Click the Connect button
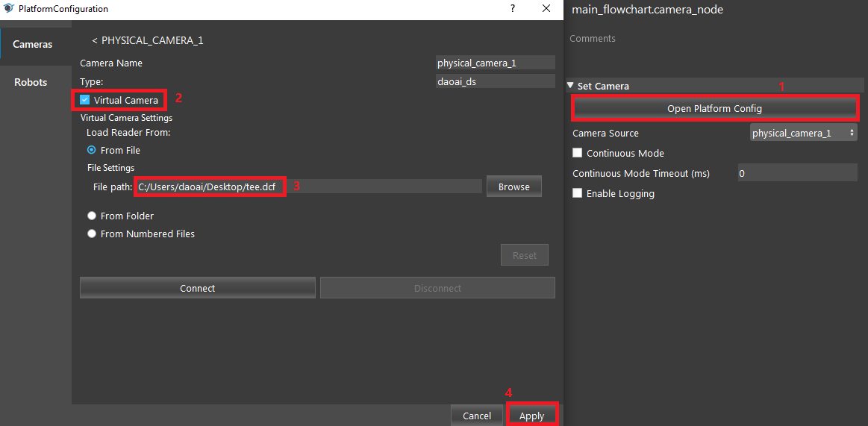 pos(198,288)
